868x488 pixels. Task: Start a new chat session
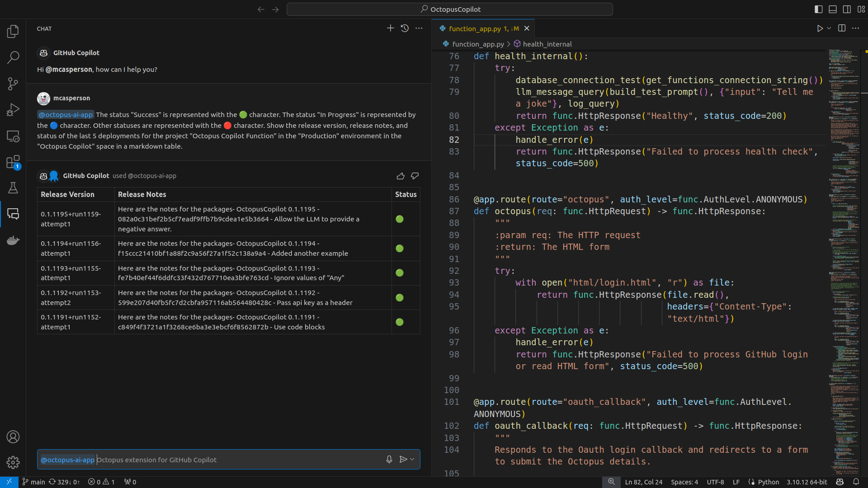pos(390,28)
